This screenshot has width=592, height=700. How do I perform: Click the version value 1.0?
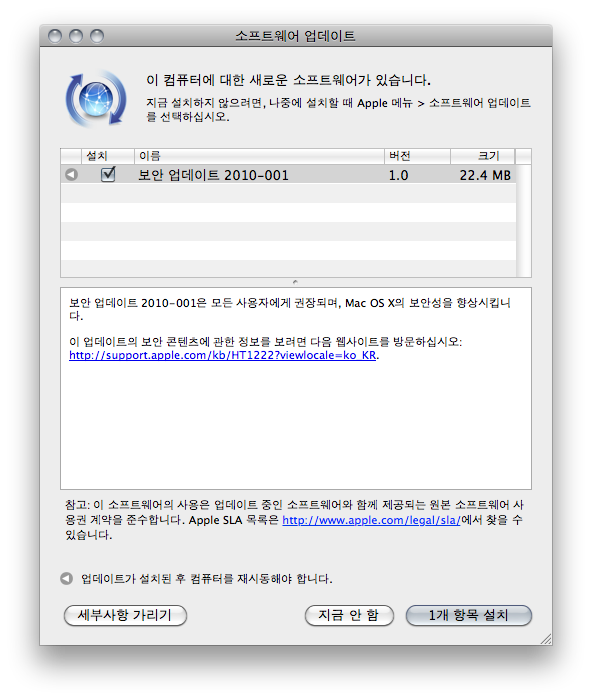(398, 175)
